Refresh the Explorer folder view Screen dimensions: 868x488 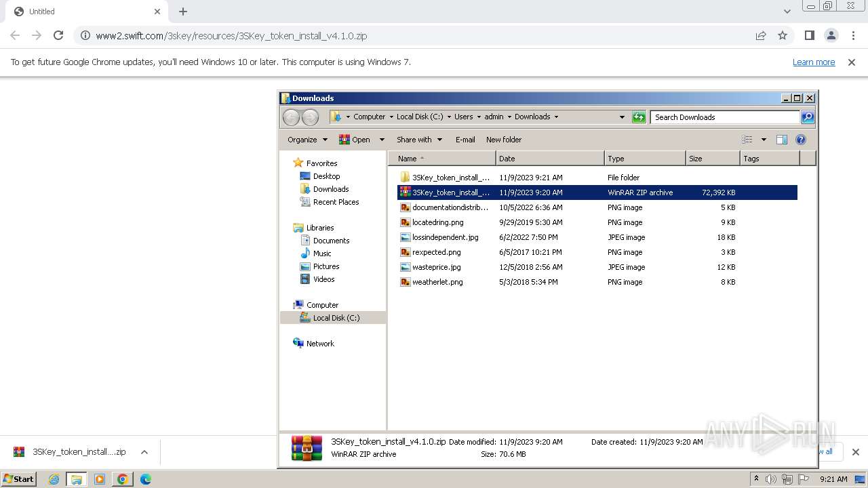coord(639,117)
